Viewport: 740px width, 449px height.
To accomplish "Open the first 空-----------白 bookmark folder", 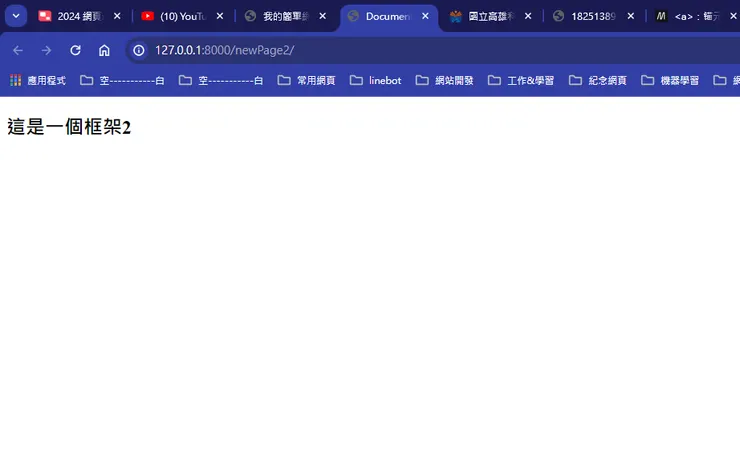I will tap(122, 80).
